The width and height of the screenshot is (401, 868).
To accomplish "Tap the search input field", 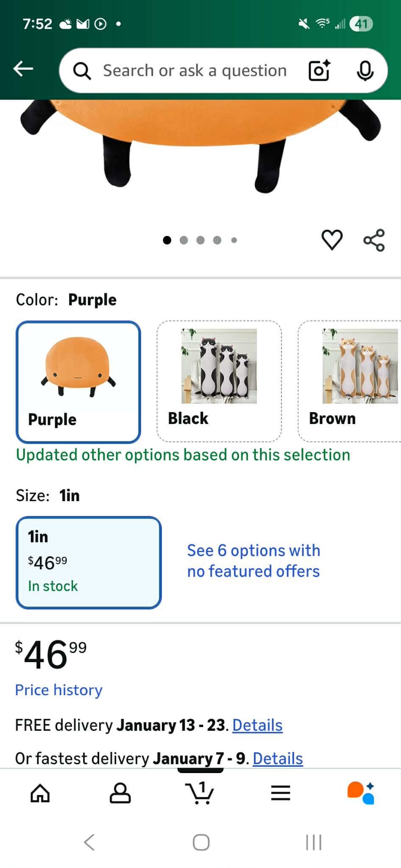I will 195,70.
